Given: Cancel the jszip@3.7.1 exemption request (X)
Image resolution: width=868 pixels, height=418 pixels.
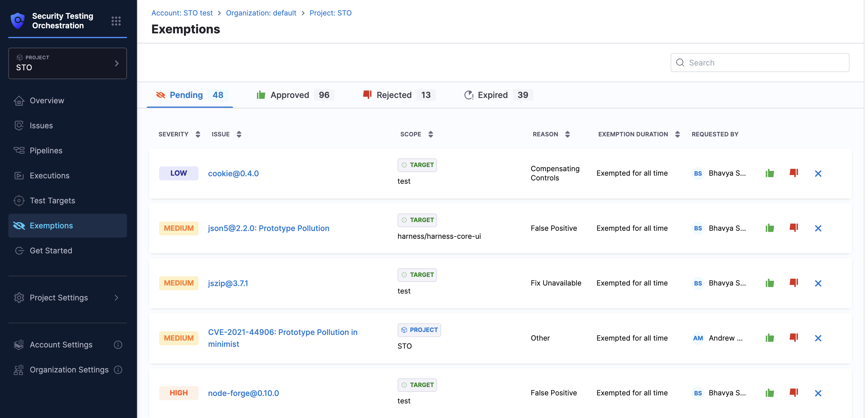Looking at the screenshot, I should coord(818,283).
